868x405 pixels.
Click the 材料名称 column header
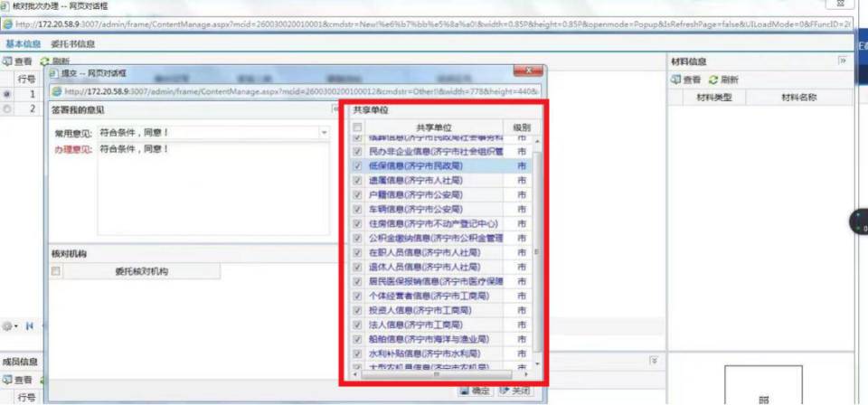799,98
